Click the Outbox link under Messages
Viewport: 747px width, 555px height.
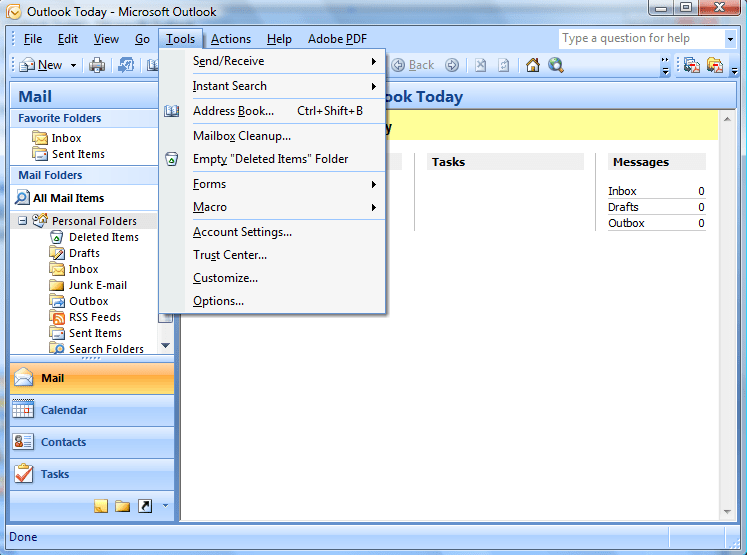(626, 223)
